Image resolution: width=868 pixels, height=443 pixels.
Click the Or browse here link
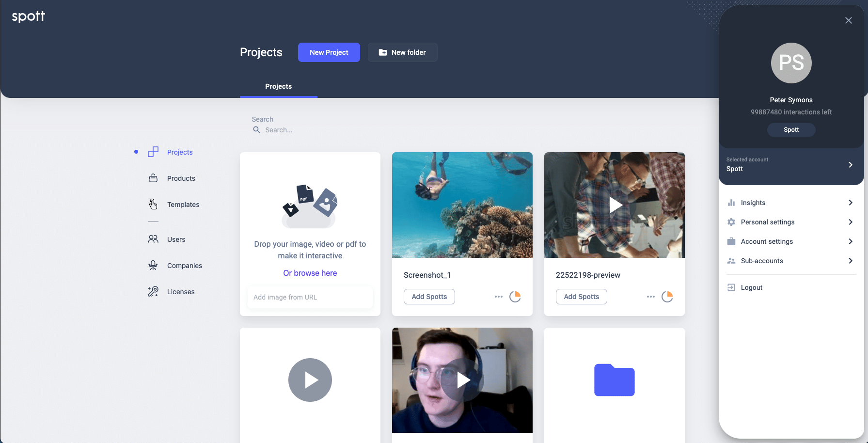tap(310, 273)
